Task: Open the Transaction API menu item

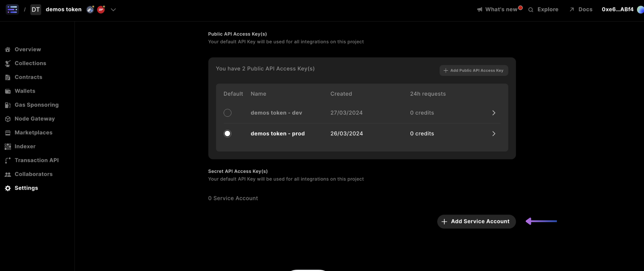Action: [x=36, y=160]
